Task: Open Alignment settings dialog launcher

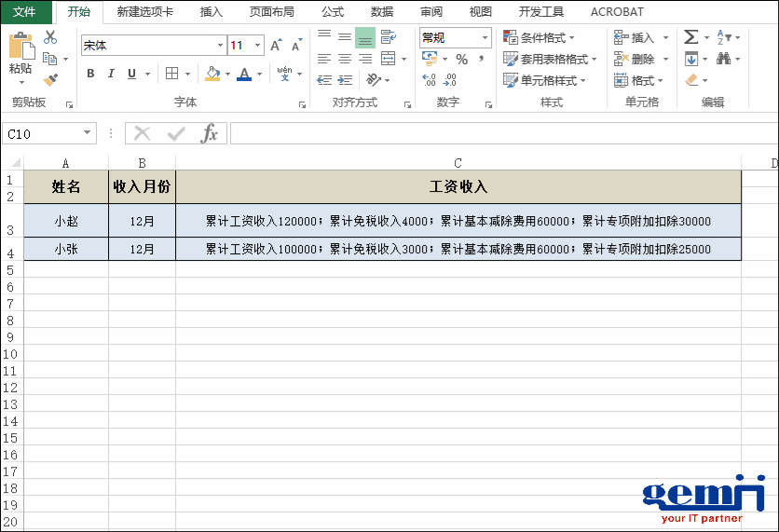Action: [x=407, y=104]
